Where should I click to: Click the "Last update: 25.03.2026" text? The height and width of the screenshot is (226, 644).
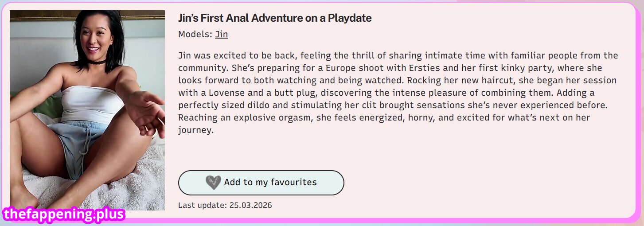tap(225, 205)
